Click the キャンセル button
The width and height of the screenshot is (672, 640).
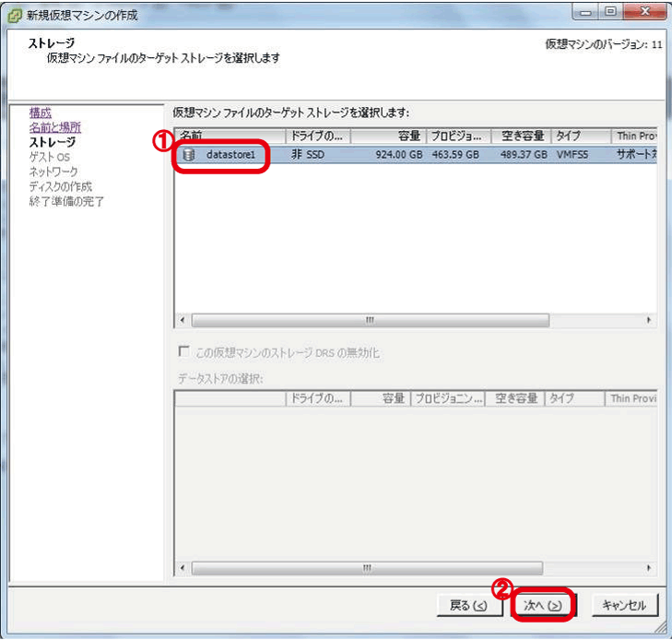(x=624, y=605)
